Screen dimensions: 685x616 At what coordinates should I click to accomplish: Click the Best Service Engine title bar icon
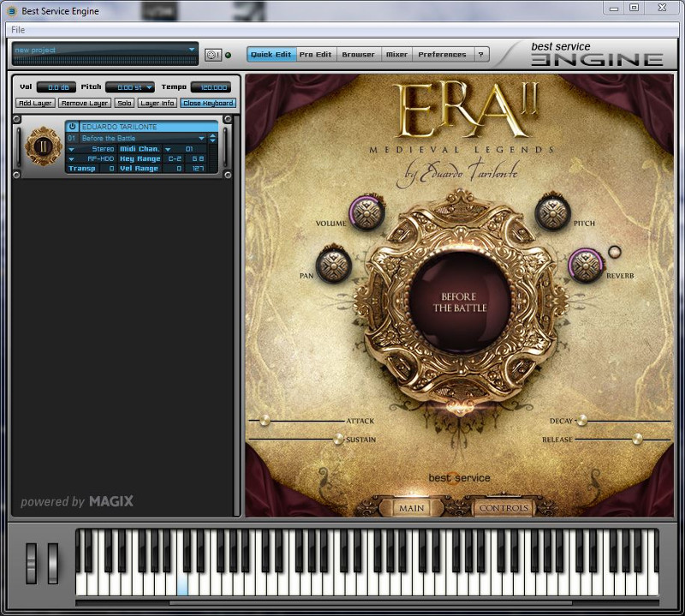12,11
